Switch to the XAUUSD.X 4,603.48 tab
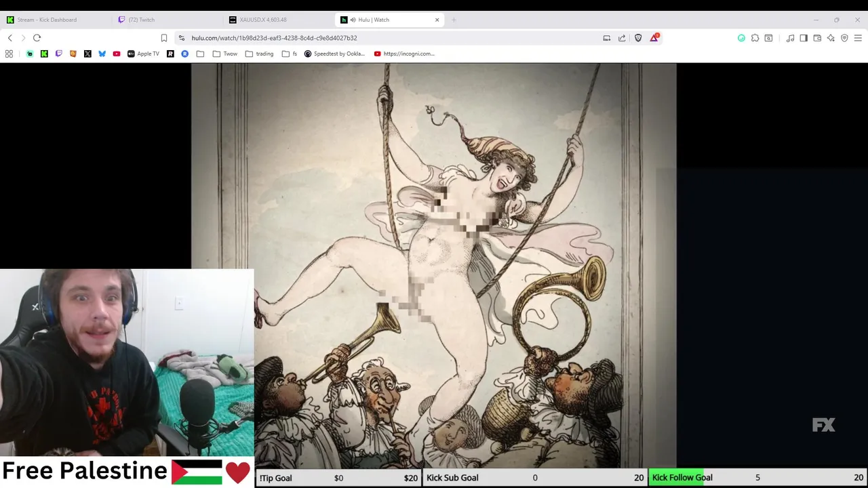The height and width of the screenshot is (488, 868). (x=278, y=20)
